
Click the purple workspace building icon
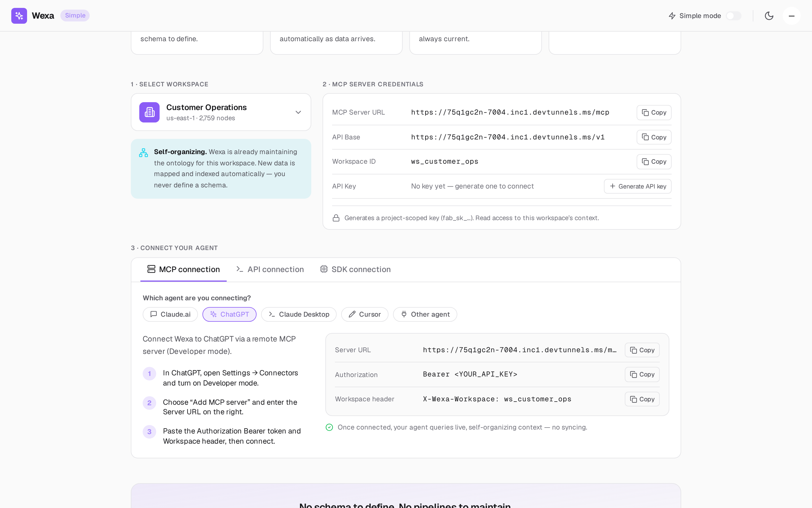(x=149, y=112)
